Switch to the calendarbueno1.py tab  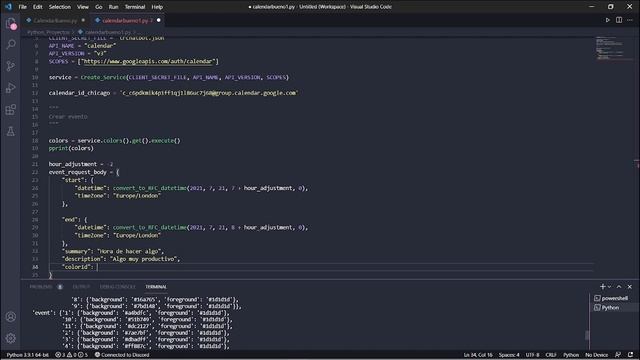click(x=127, y=20)
